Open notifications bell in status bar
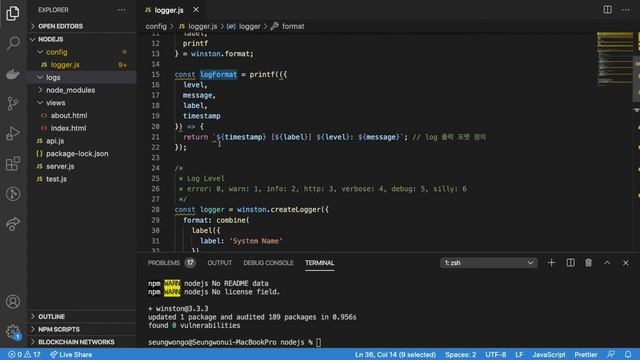Image resolution: width=640 pixels, height=360 pixels. click(628, 354)
